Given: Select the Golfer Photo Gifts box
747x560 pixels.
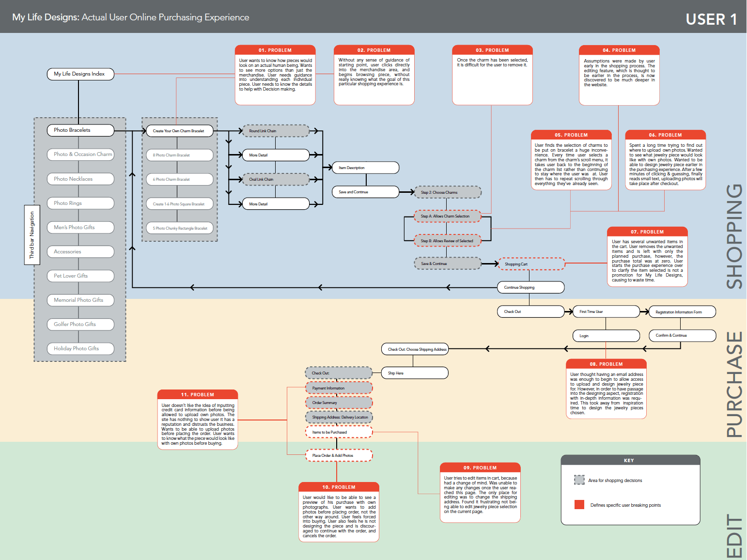Looking at the screenshot, I should (x=80, y=324).
